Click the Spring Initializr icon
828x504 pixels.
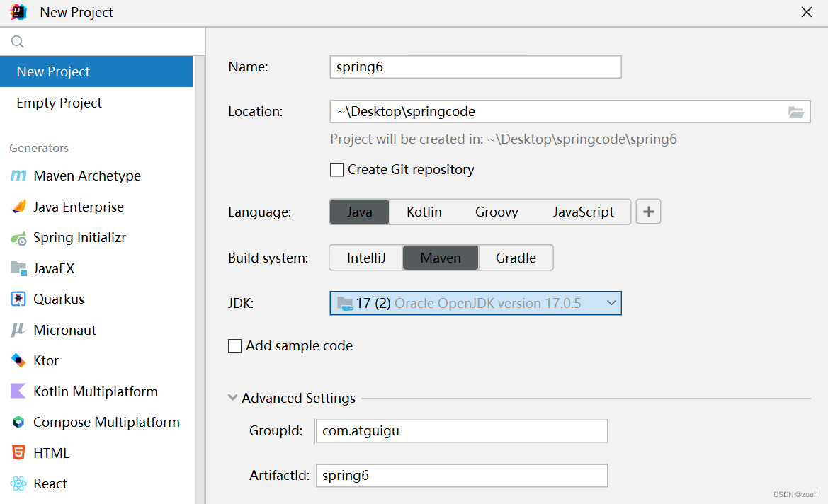(x=18, y=238)
